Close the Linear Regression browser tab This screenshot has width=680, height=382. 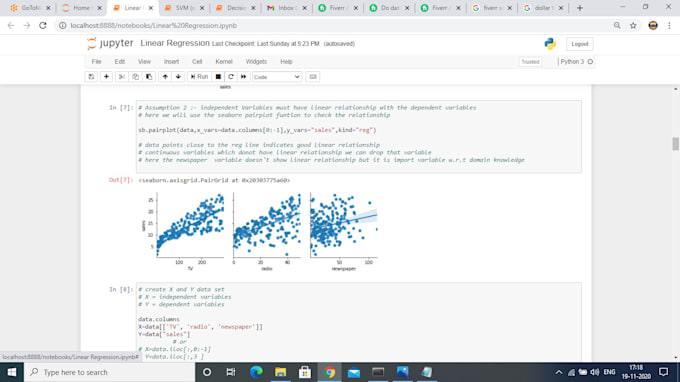pyautogui.click(x=150, y=8)
